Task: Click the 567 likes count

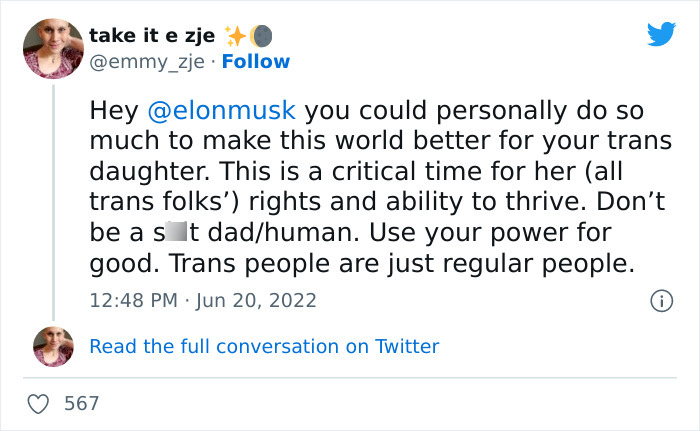Action: [82, 403]
